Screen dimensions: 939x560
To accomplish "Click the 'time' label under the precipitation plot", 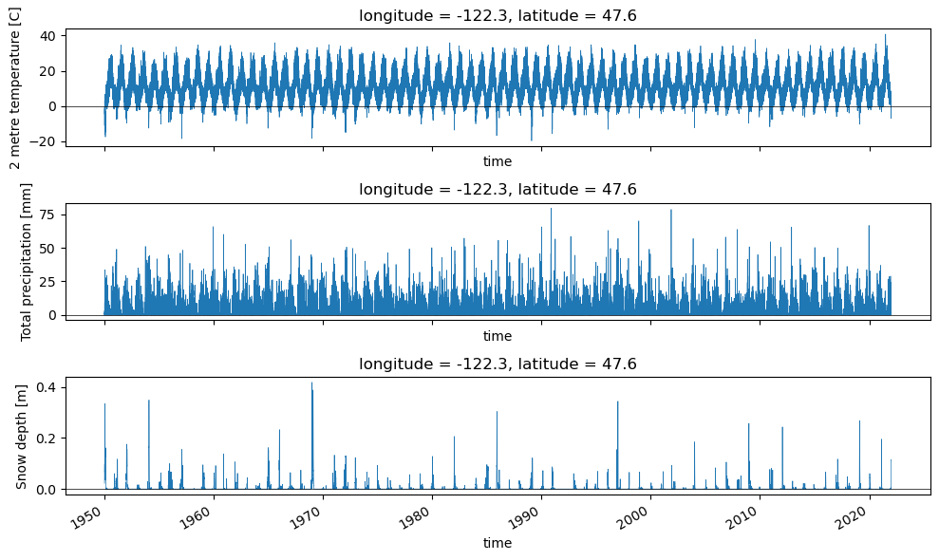I will [x=498, y=336].
